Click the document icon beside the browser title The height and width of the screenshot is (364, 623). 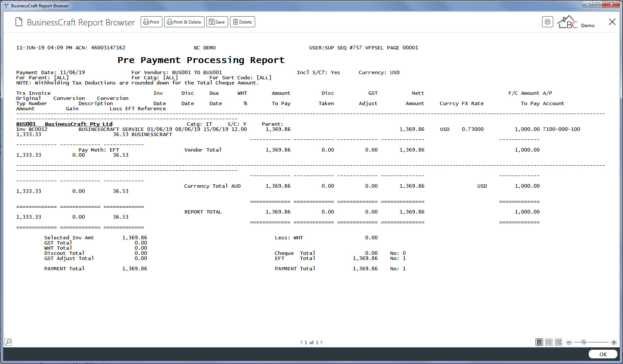pyautogui.click(x=19, y=22)
